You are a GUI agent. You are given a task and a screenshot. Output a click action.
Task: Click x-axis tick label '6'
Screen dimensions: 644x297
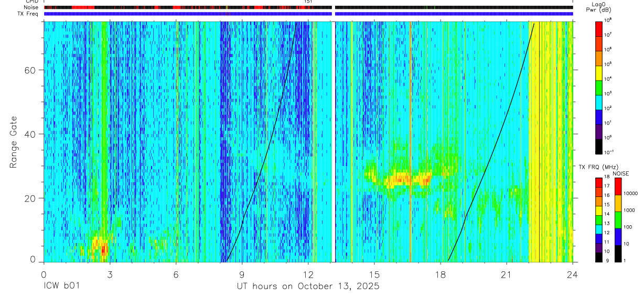point(176,274)
